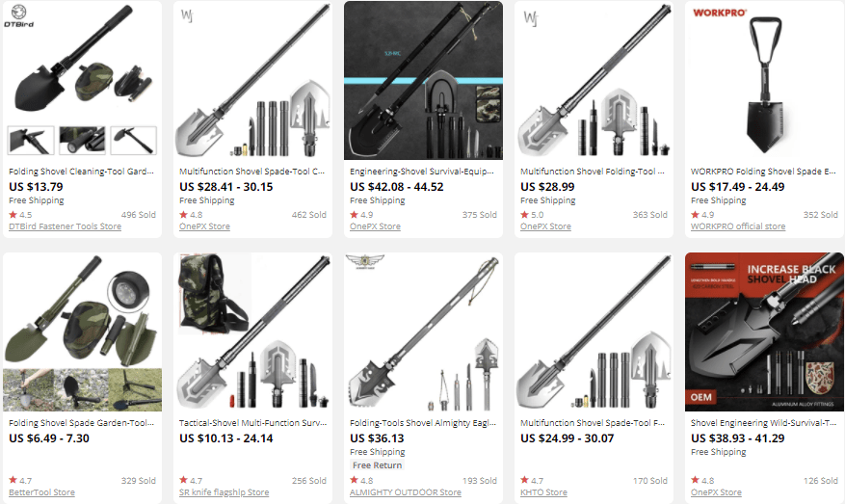This screenshot has height=504, width=845.
Task: Go to SR knife flagship Store
Action: click(x=224, y=492)
